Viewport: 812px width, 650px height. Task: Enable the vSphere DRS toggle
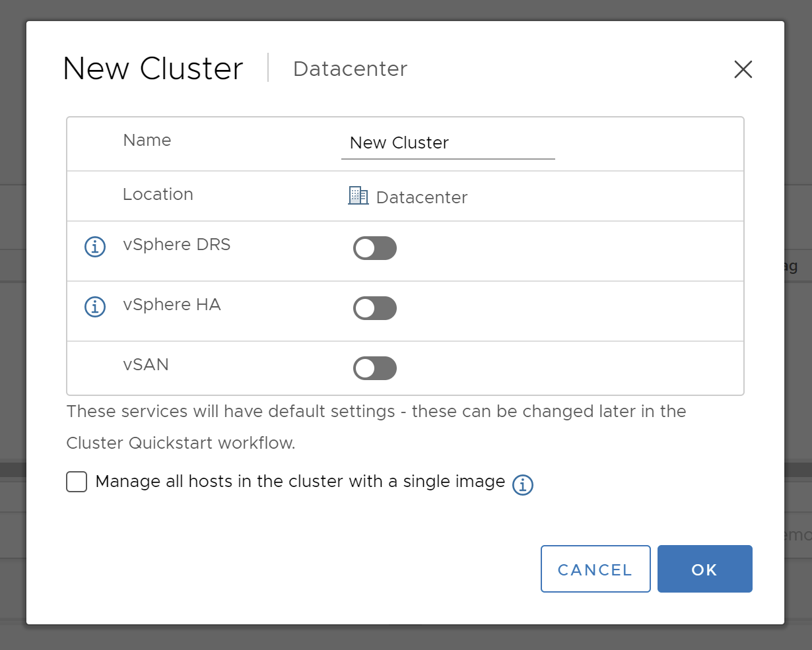click(x=375, y=248)
